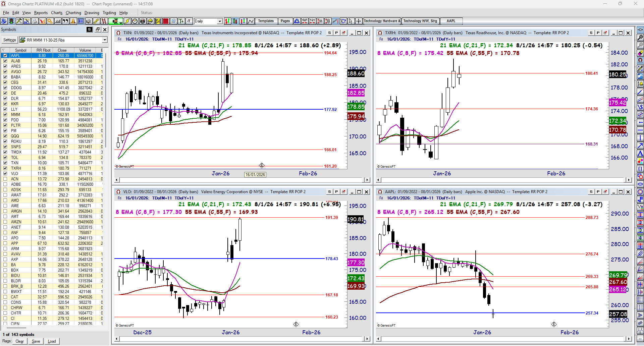Open the Charting menu
644x346 pixels.
pos(73,13)
